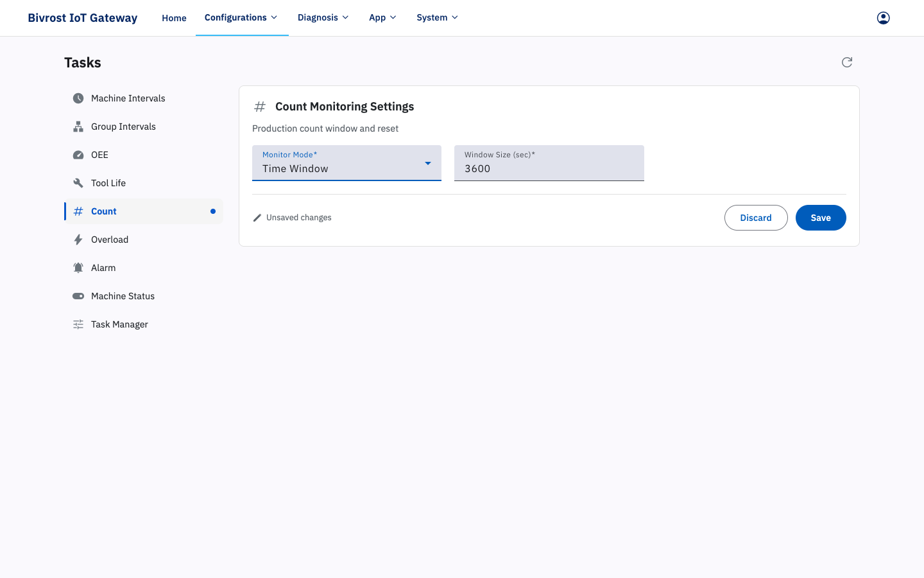
Task: Expand the System menu
Action: click(438, 17)
